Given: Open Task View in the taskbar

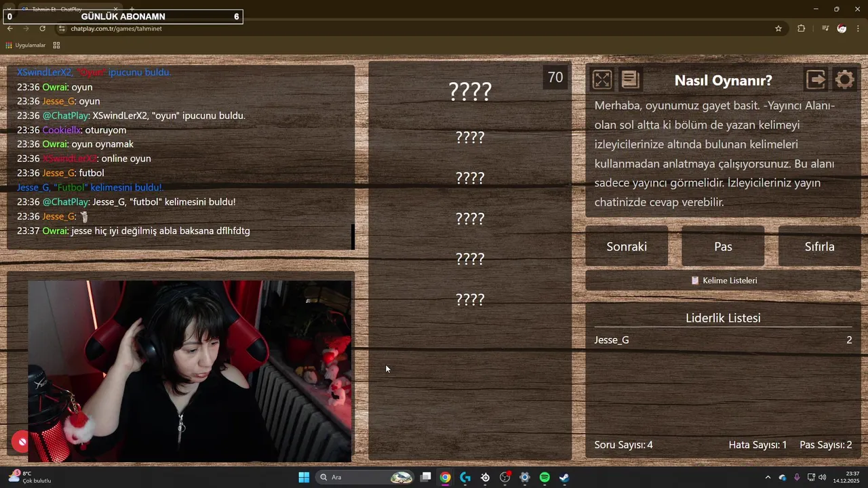Looking at the screenshot, I should 426,477.
